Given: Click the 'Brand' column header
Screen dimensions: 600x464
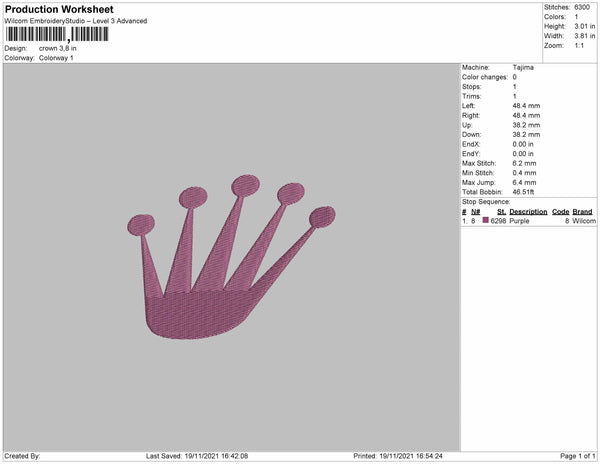Looking at the screenshot, I should pyautogui.click(x=582, y=212).
